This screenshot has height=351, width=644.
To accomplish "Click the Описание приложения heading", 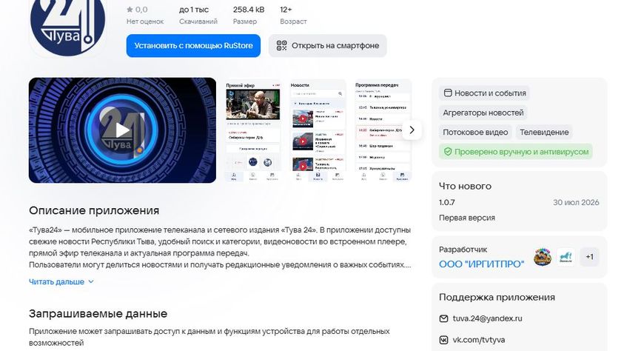I will coord(94,210).
